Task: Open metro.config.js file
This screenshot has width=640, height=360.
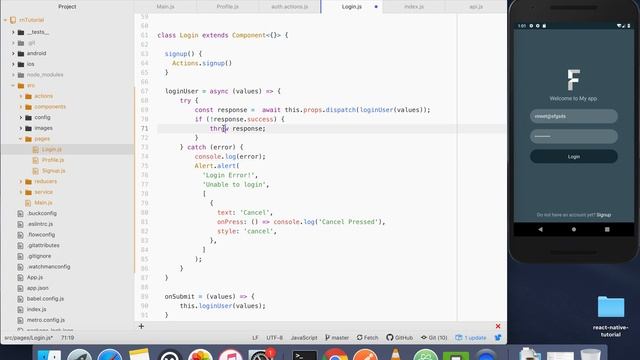Action: (46, 320)
